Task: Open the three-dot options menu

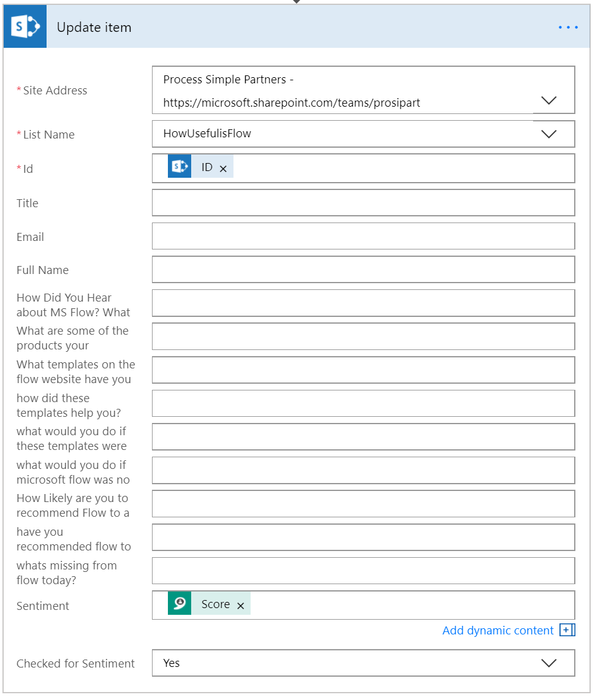Action: [568, 28]
